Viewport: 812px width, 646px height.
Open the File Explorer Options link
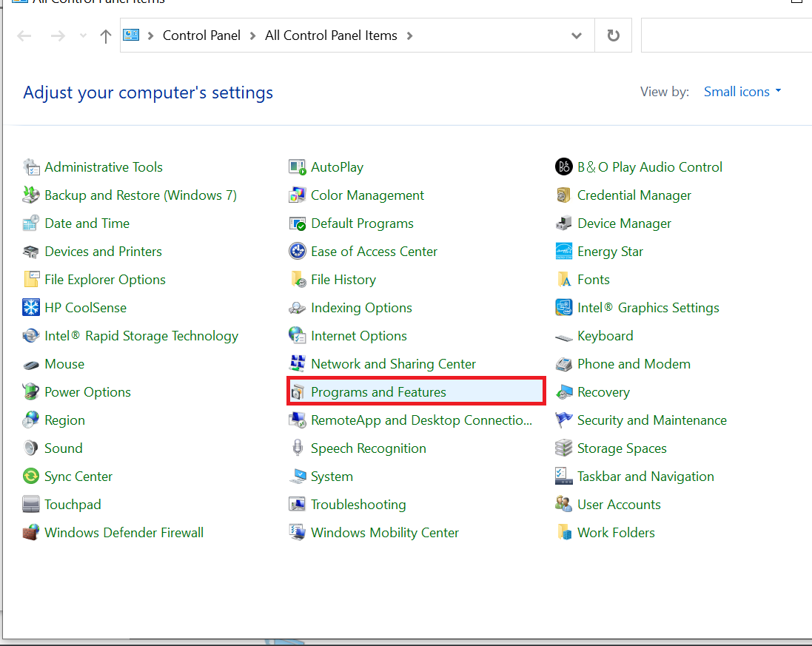(x=105, y=280)
